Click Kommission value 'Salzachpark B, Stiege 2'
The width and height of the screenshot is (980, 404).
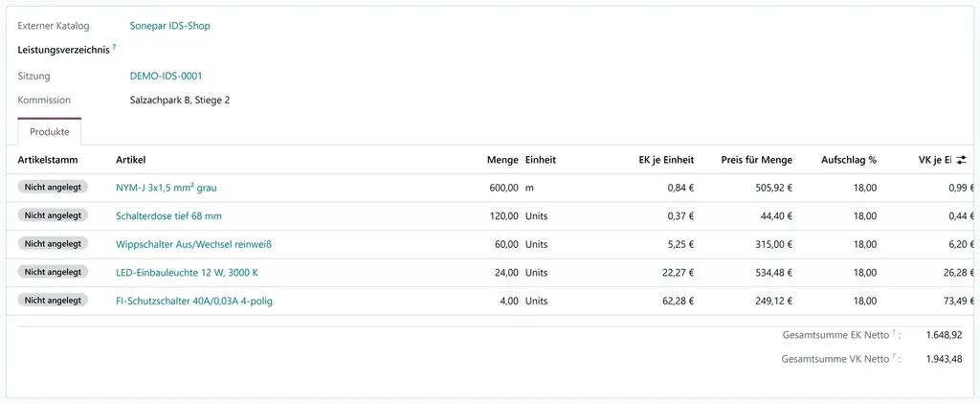click(x=179, y=101)
